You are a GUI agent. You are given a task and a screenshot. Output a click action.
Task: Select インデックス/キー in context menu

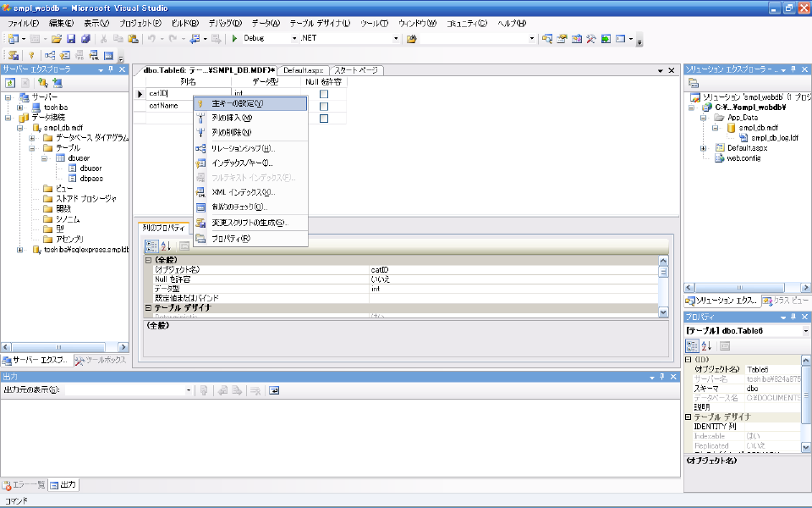(250, 163)
